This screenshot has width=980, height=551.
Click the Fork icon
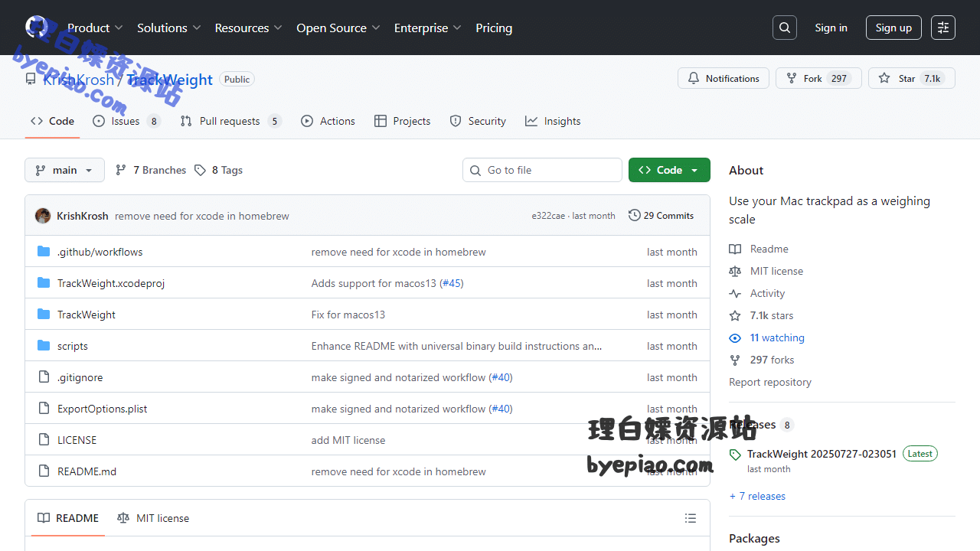coord(792,78)
